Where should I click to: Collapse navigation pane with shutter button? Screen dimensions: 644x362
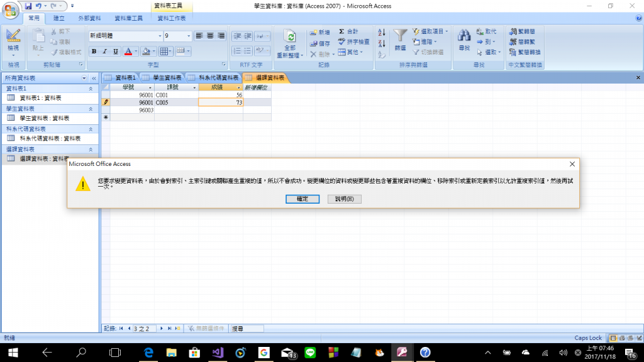click(x=94, y=78)
